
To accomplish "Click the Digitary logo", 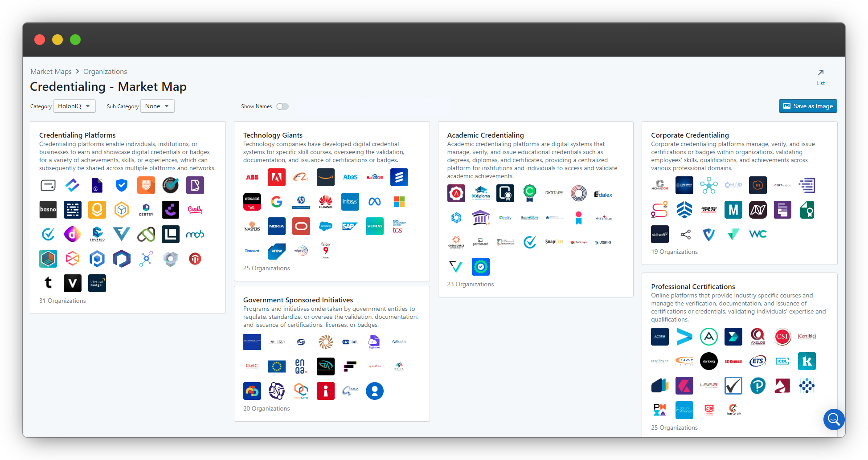I will 554,193.
